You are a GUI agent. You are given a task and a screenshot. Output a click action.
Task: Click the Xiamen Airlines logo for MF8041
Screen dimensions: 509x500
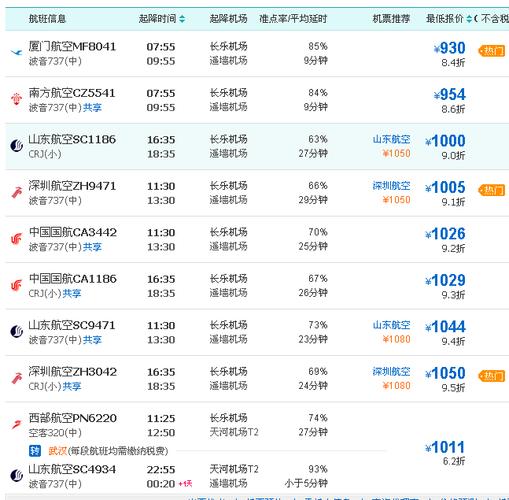coord(16,52)
